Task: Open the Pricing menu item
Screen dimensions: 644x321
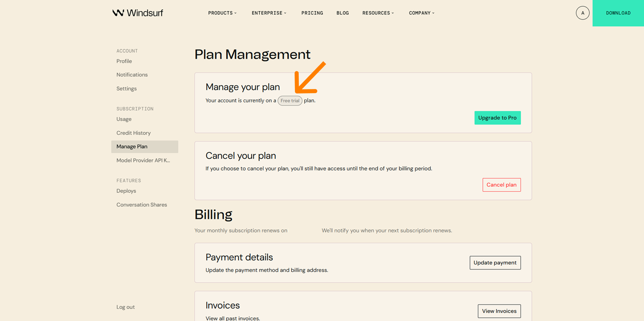Action: click(312, 13)
